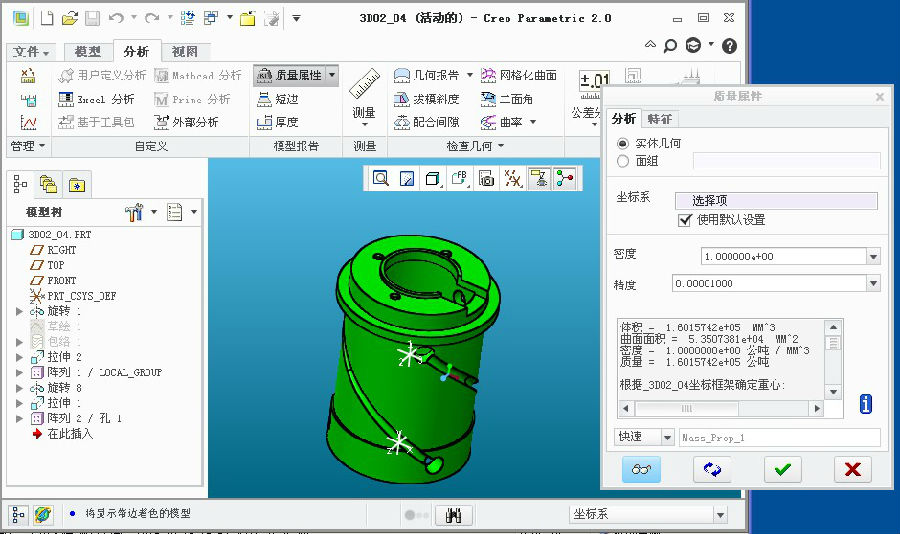Click the glasses preview button
The height and width of the screenshot is (534, 900).
click(x=641, y=469)
